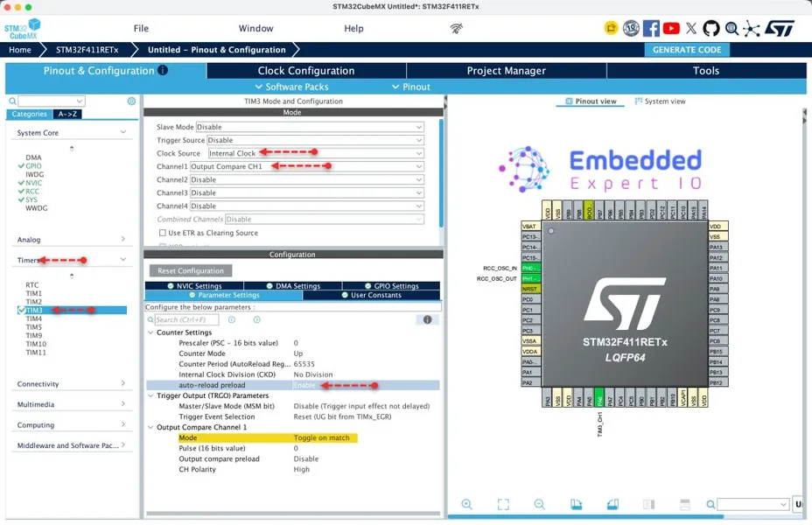Open the NVIC Settings tab

(194, 286)
